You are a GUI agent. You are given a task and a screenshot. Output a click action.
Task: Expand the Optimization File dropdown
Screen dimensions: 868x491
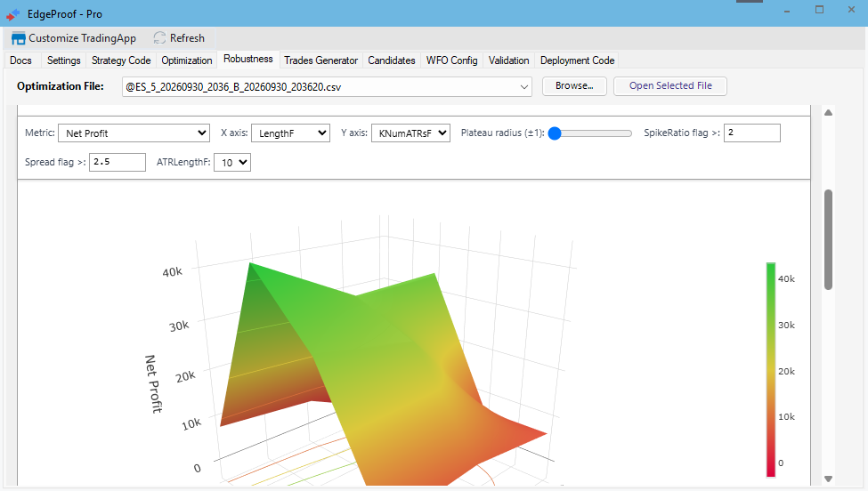pos(523,87)
